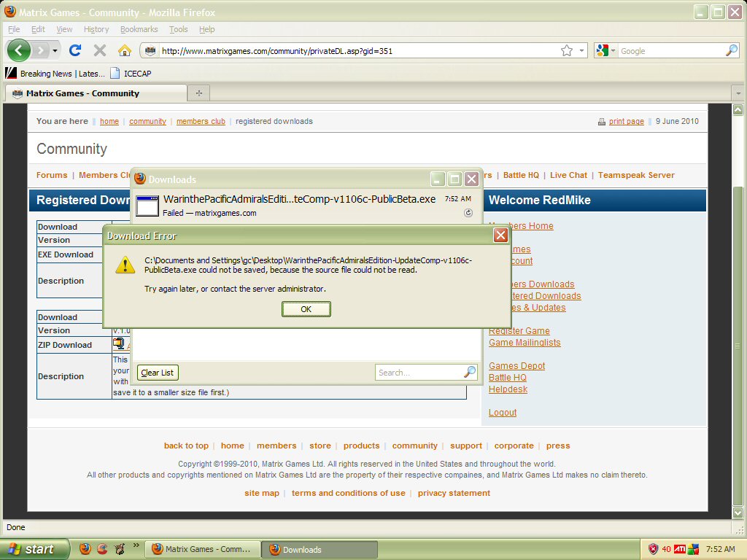This screenshot has height=560, width=747.
Task: Open the Tools menu
Action: (178, 29)
